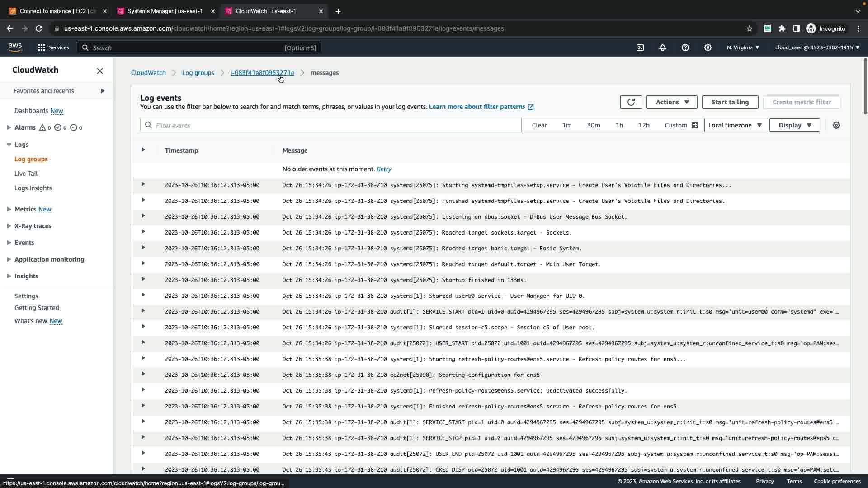Click the Retry link for older events

(x=384, y=169)
